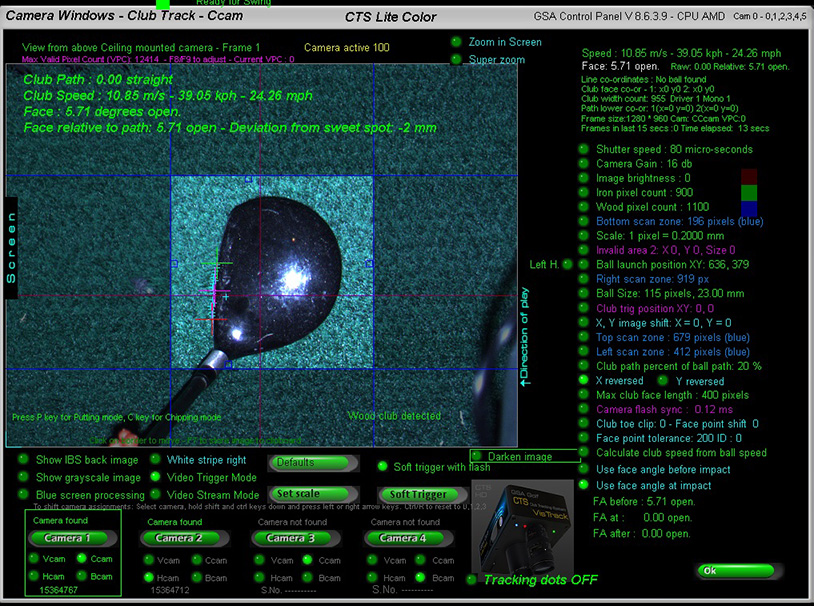Select the Face point tolerance LED
Screen dimensions: 814x606
pos(584,438)
